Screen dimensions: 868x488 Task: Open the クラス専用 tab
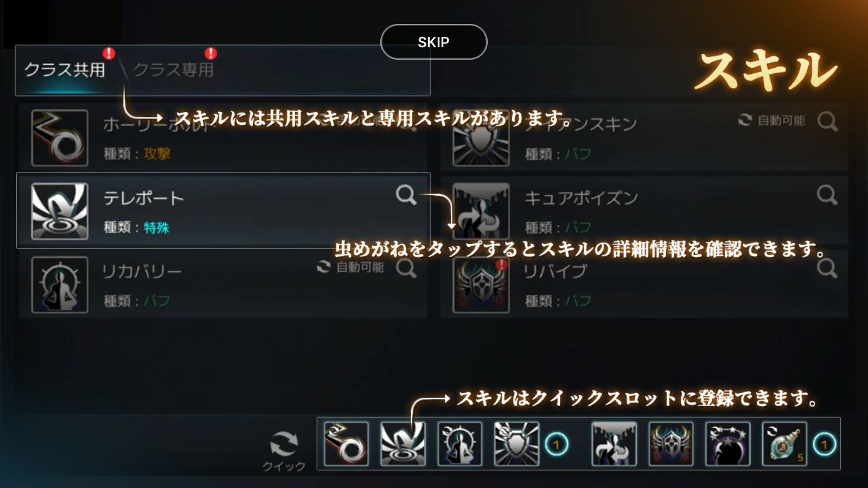pos(174,69)
